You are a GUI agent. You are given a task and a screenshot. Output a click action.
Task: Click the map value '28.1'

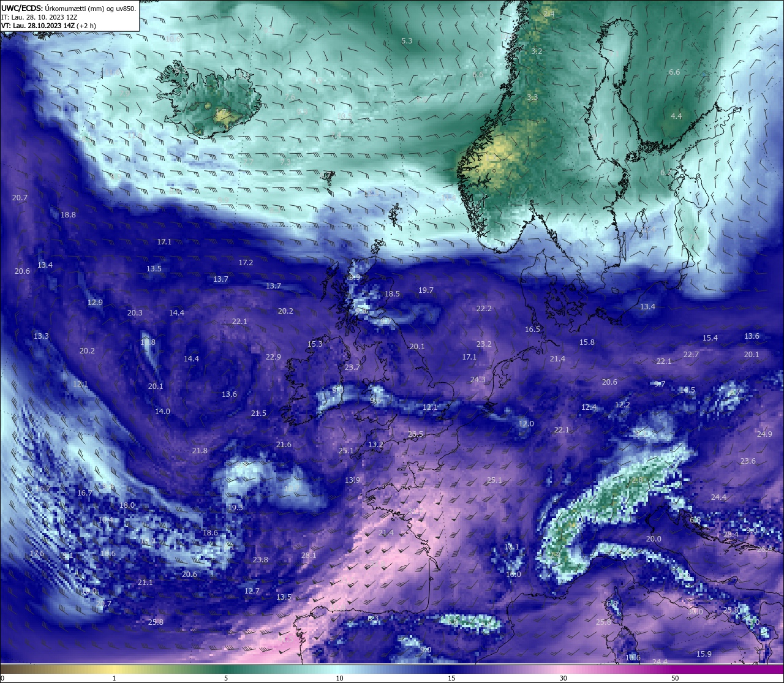click(309, 556)
